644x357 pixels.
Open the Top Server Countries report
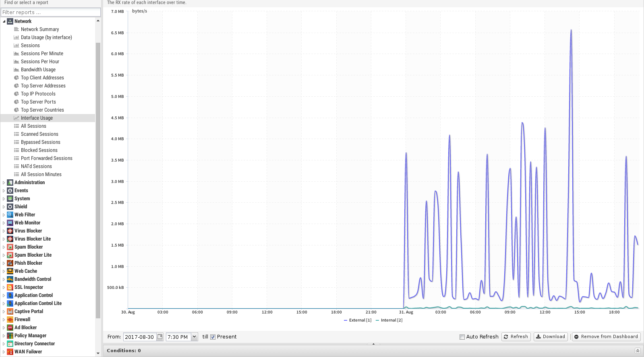point(42,110)
